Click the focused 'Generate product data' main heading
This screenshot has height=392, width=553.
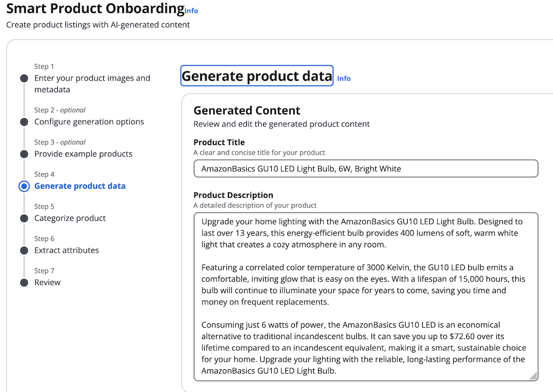click(257, 76)
